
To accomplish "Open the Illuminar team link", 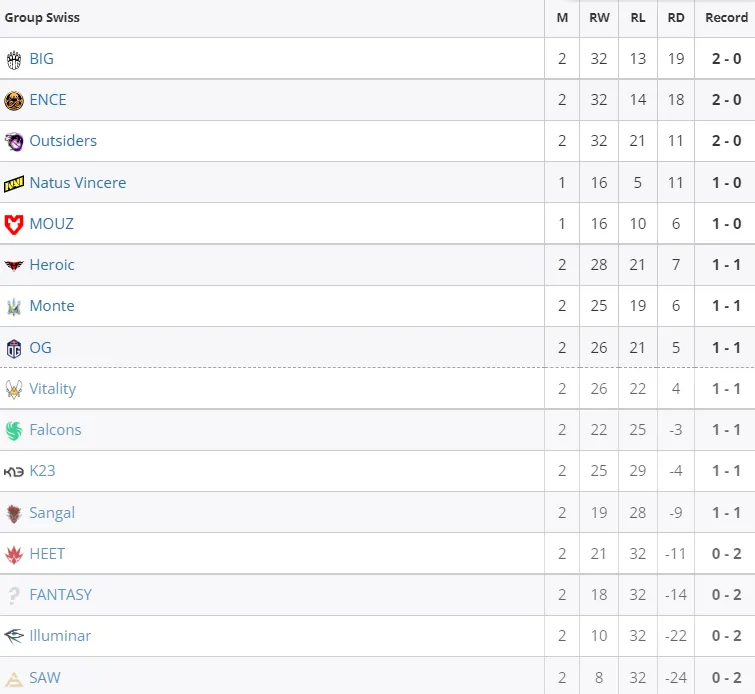I will [x=60, y=636].
